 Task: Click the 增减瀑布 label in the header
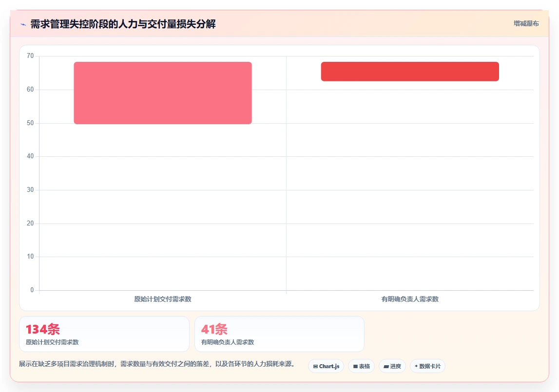click(x=526, y=23)
